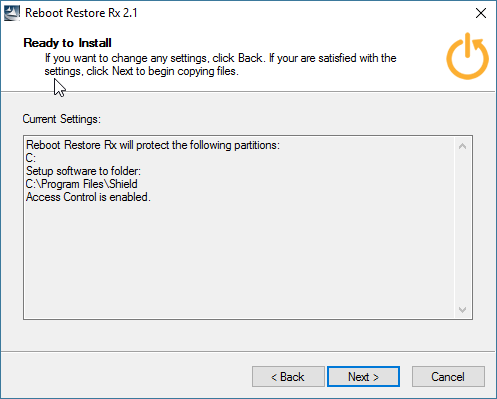Image resolution: width=497 pixels, height=399 pixels.
Task: Click the settings box scroll up arrow
Action: pos(462,146)
